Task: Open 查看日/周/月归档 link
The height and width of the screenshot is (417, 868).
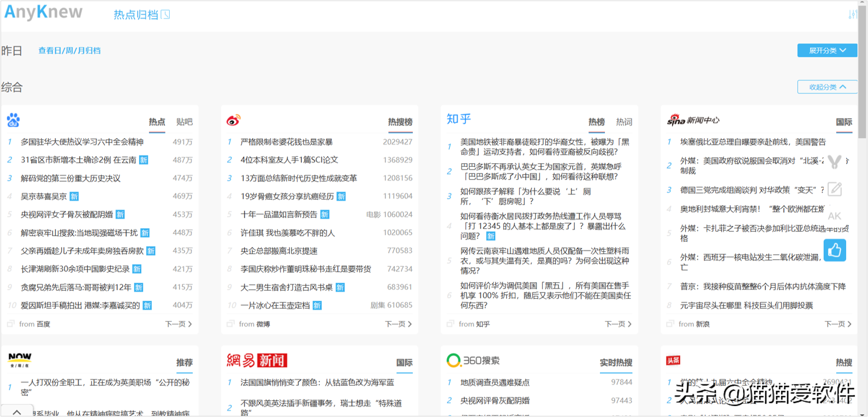Action: coord(69,50)
